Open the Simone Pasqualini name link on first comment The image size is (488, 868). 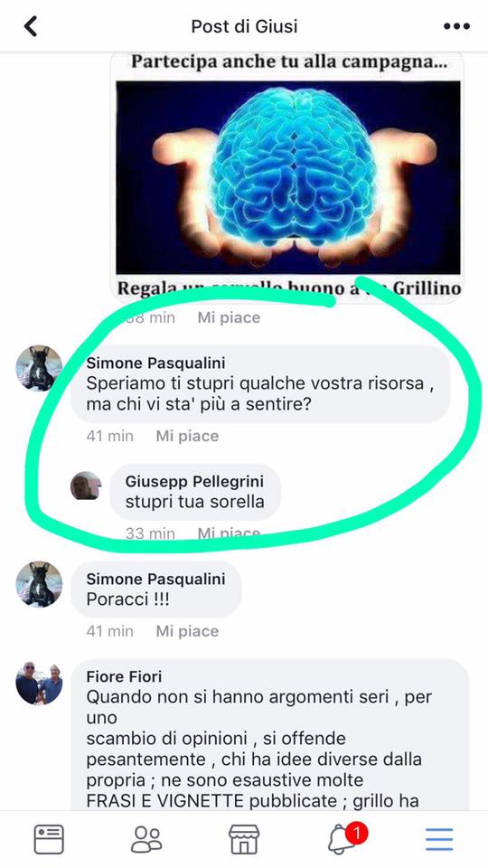coord(156,363)
